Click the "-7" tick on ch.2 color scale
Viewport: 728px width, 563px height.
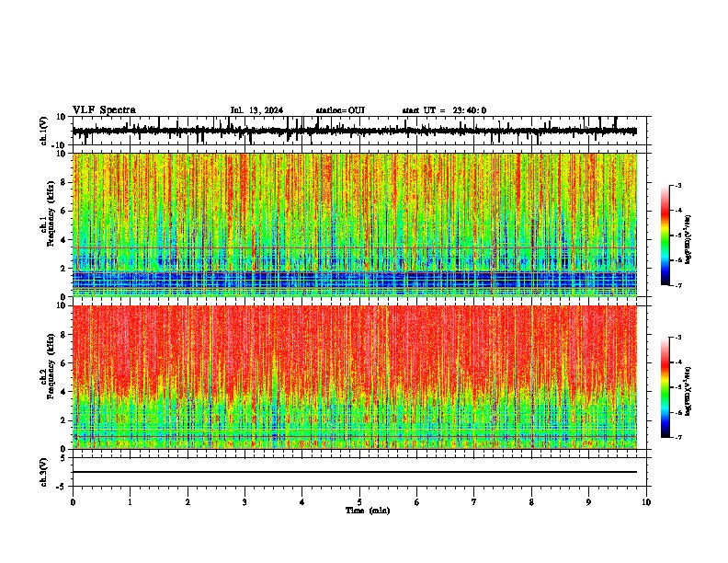coord(677,437)
